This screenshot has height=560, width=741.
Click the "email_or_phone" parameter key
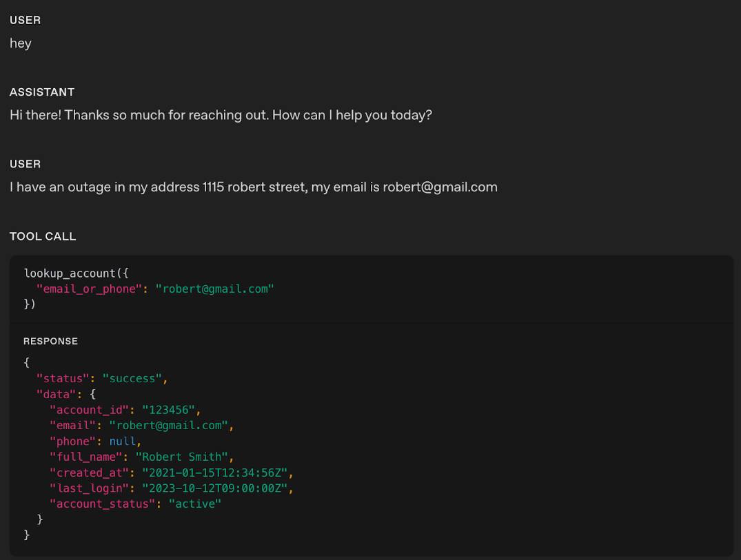(x=90, y=289)
